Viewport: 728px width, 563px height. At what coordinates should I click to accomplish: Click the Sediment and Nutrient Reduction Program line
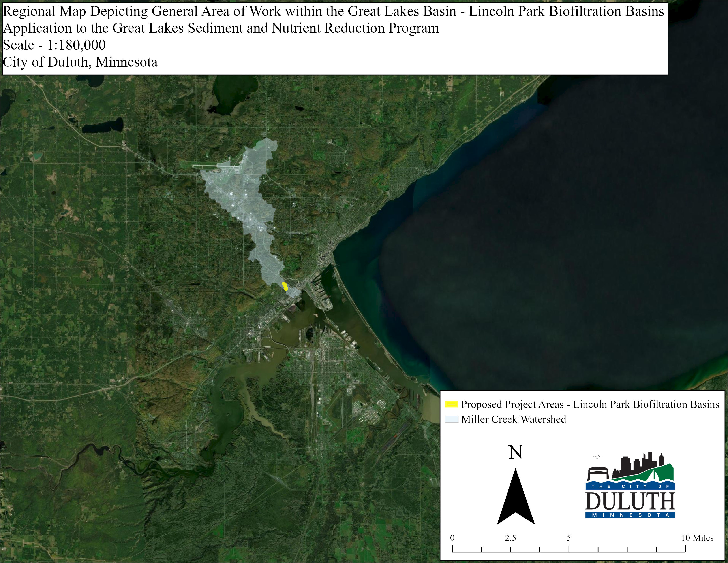pos(221,28)
